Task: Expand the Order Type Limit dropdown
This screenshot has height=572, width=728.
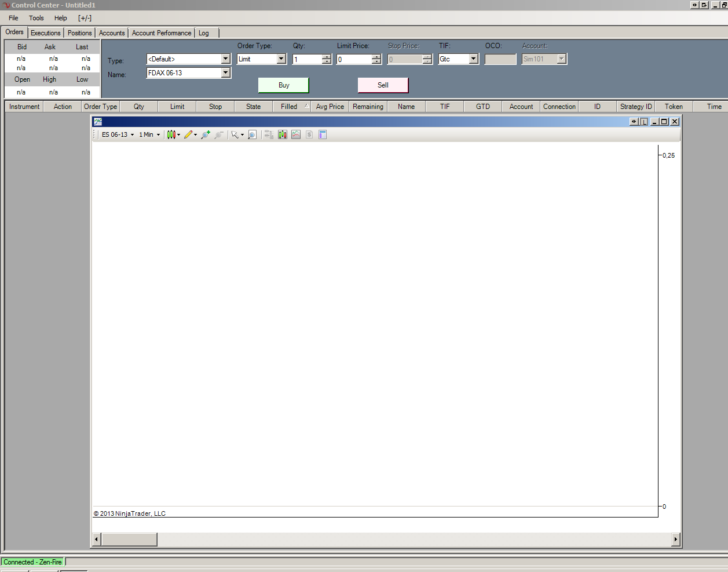Action: click(x=281, y=59)
